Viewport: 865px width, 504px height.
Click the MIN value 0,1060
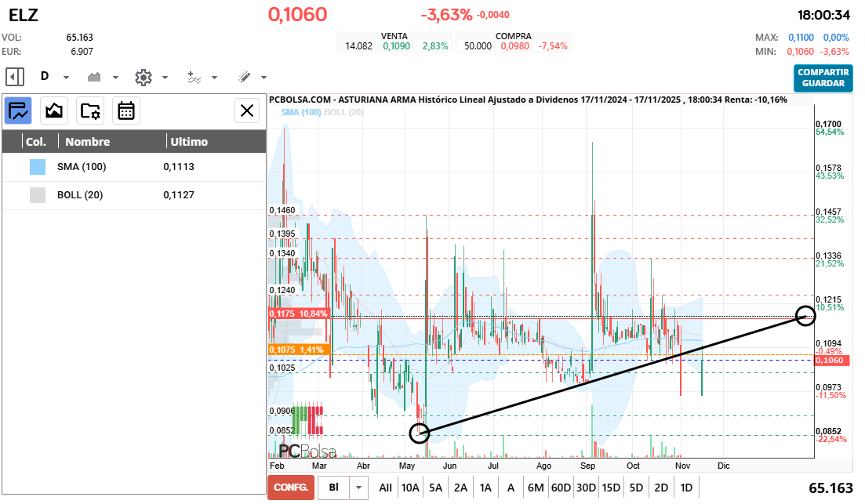pos(801,51)
